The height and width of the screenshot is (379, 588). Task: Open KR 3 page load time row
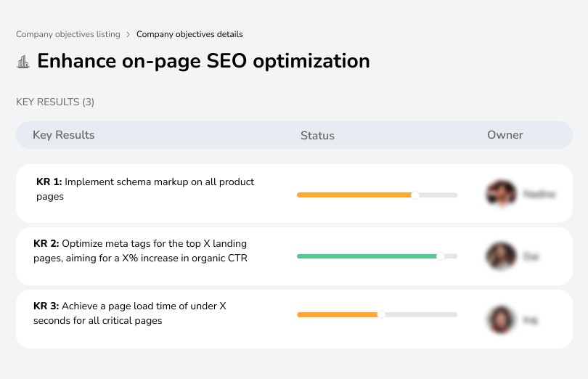[294, 319]
